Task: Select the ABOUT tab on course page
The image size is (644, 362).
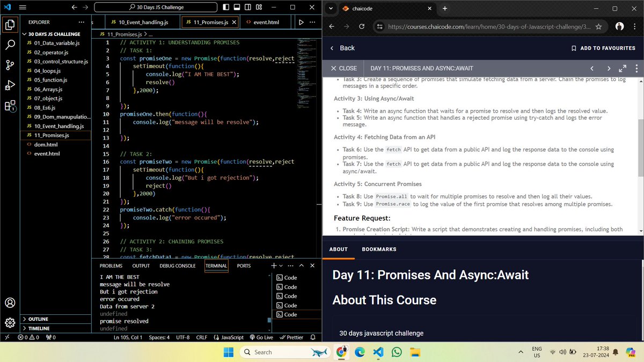Action: click(x=338, y=249)
